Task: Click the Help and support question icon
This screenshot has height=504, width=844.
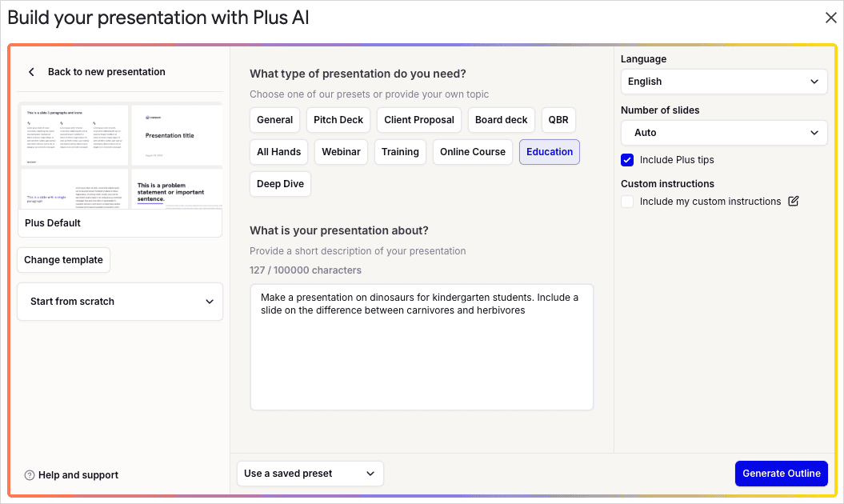Action: [x=30, y=475]
